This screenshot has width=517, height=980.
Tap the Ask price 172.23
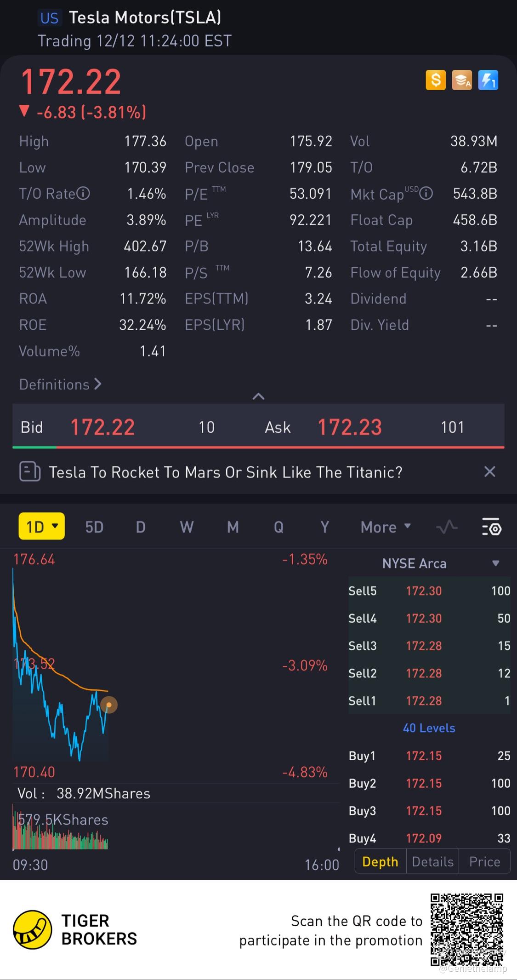tap(350, 427)
